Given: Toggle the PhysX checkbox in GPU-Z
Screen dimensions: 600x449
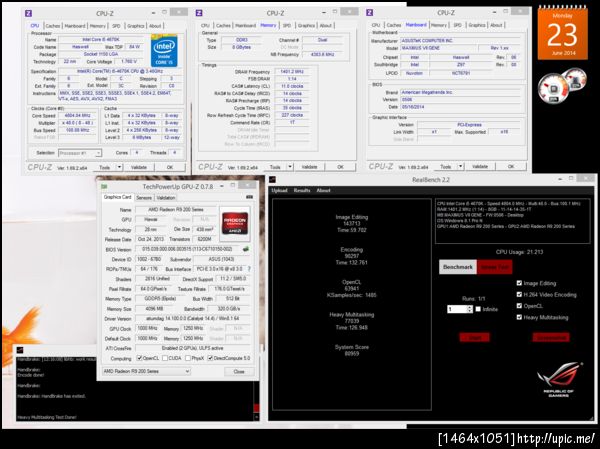Looking at the screenshot, I should pos(188,358).
